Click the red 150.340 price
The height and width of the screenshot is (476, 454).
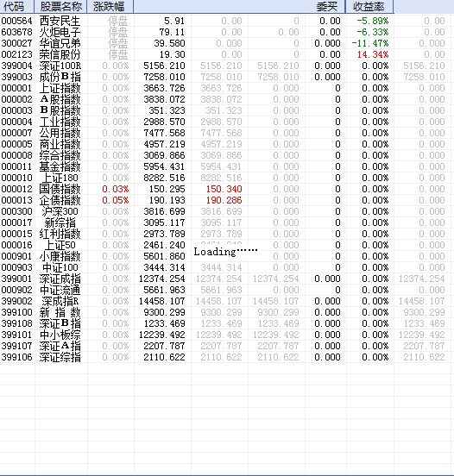click(224, 190)
